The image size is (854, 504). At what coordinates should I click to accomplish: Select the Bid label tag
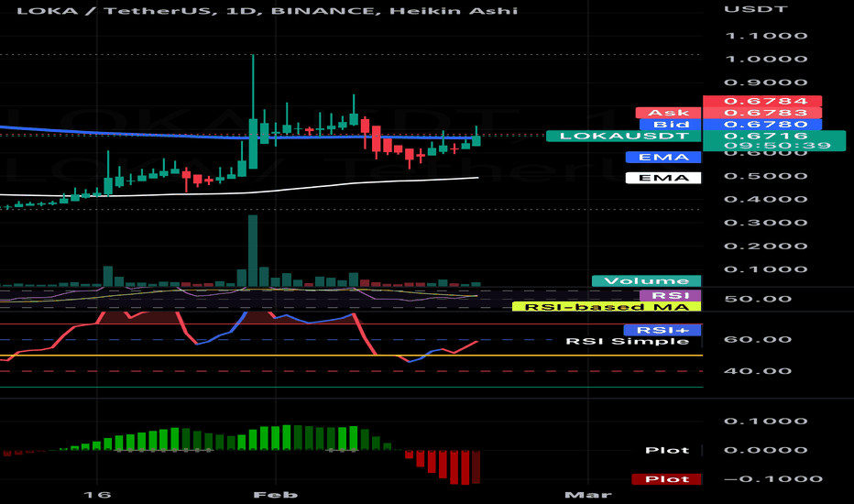(671, 125)
